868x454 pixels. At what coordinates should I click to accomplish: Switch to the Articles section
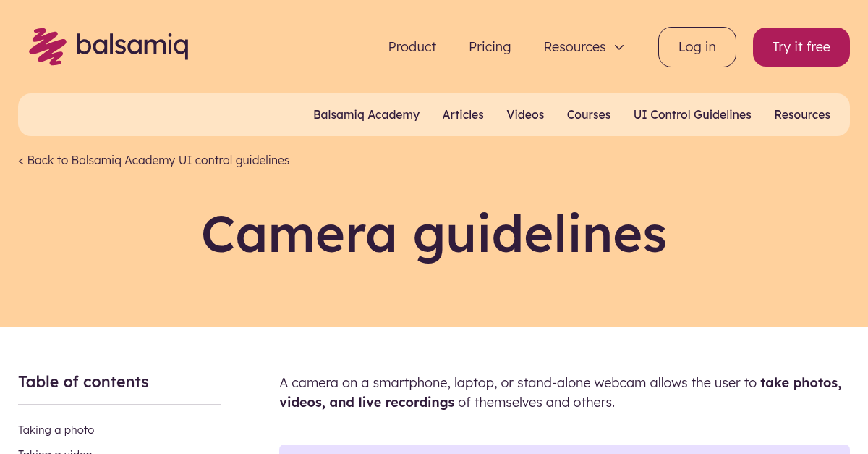click(x=463, y=114)
